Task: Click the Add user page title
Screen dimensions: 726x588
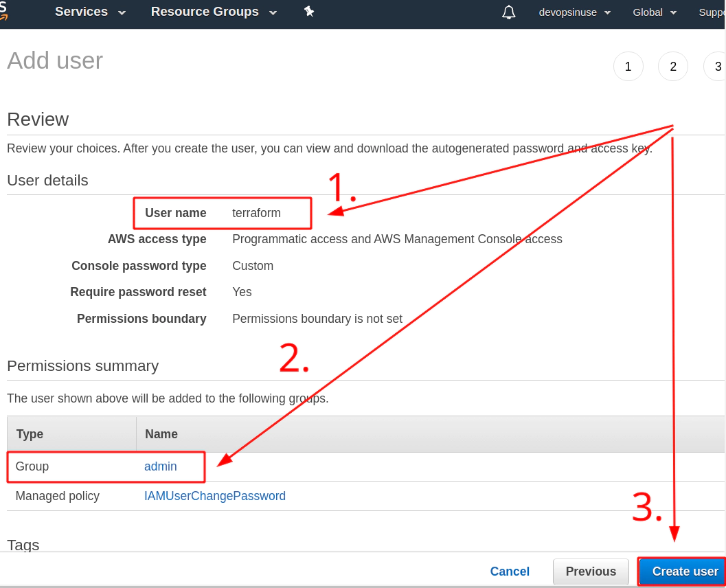Action: click(55, 60)
